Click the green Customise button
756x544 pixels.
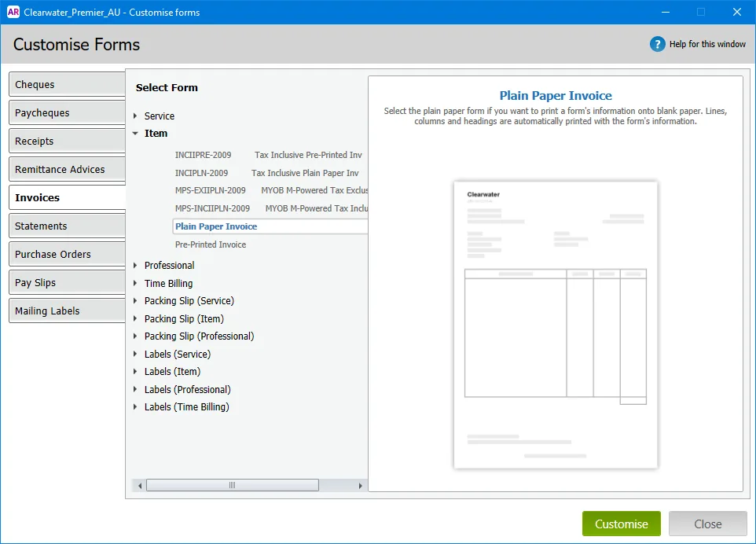pos(622,524)
